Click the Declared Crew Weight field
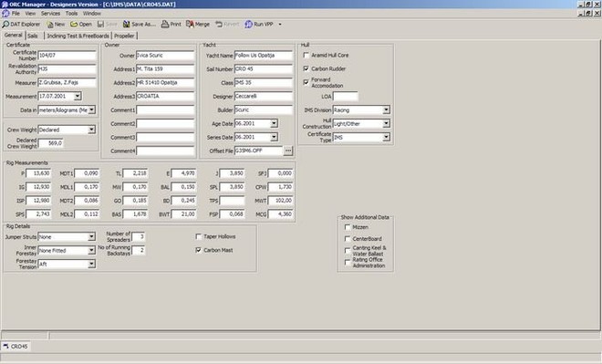This screenshot has height=364, width=602. (x=50, y=143)
